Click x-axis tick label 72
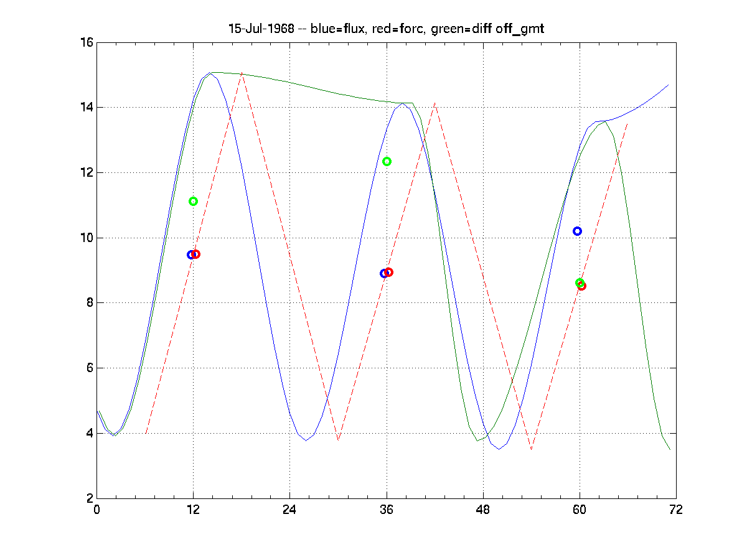Viewport: 747px width, 560px height. tap(676, 510)
